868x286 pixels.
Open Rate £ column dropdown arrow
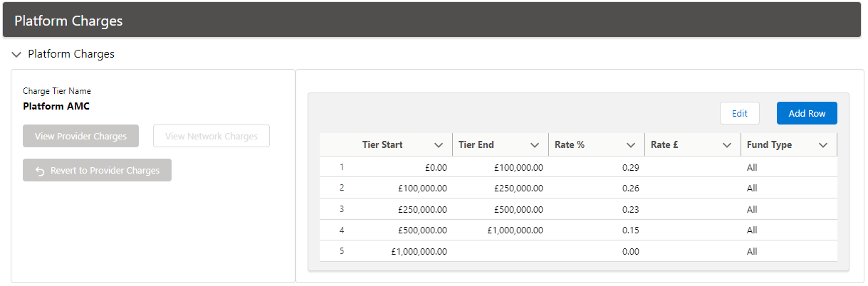(727, 145)
